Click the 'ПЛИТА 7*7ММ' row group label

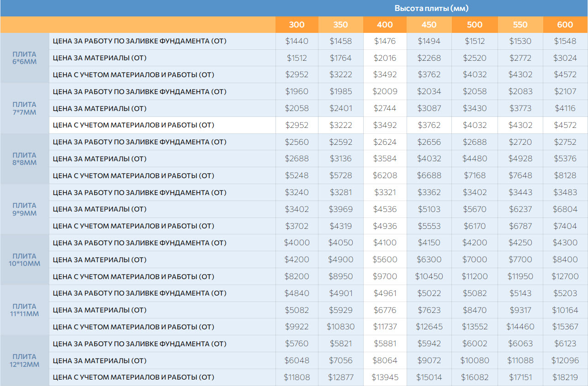25,108
